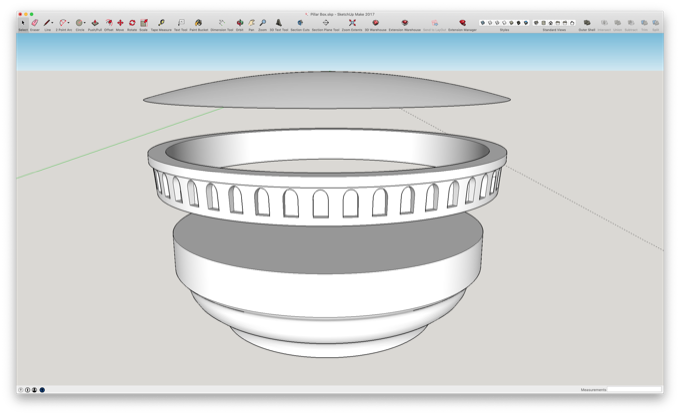Activate the Orbit tool
The height and width of the screenshot is (415, 680).
[239, 23]
